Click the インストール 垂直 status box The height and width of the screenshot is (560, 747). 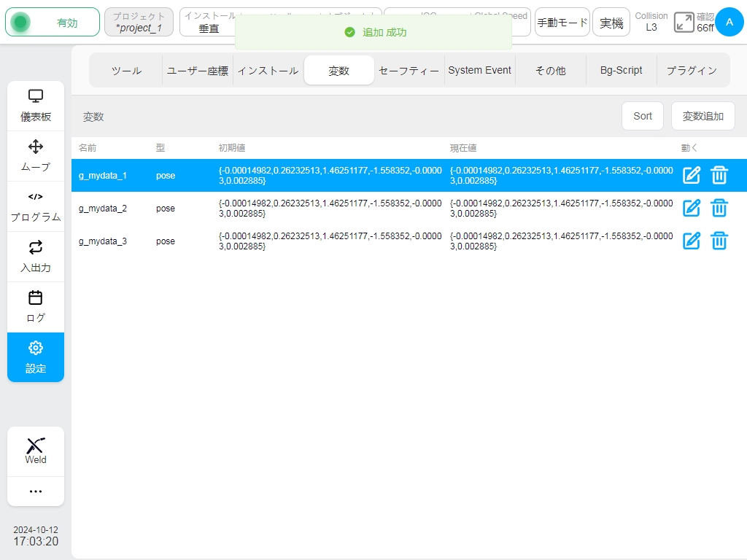point(208,23)
